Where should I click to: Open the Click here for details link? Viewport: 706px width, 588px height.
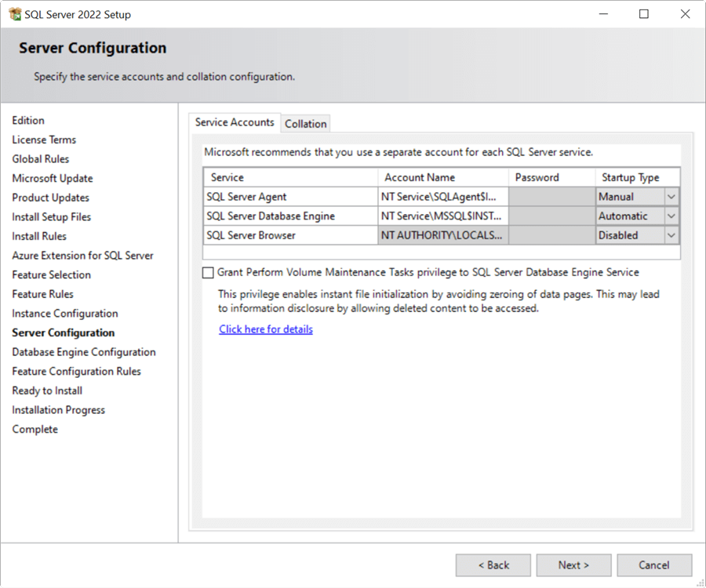[x=265, y=328]
